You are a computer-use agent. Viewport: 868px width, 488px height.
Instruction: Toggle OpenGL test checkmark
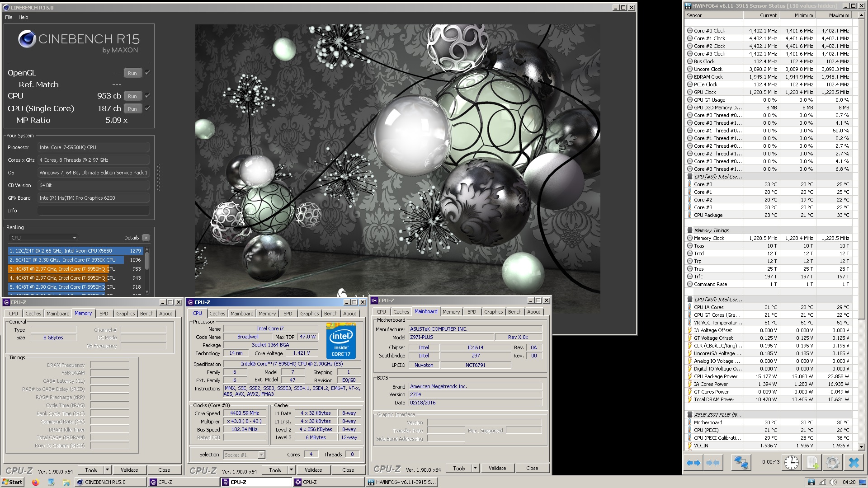pyautogui.click(x=147, y=73)
